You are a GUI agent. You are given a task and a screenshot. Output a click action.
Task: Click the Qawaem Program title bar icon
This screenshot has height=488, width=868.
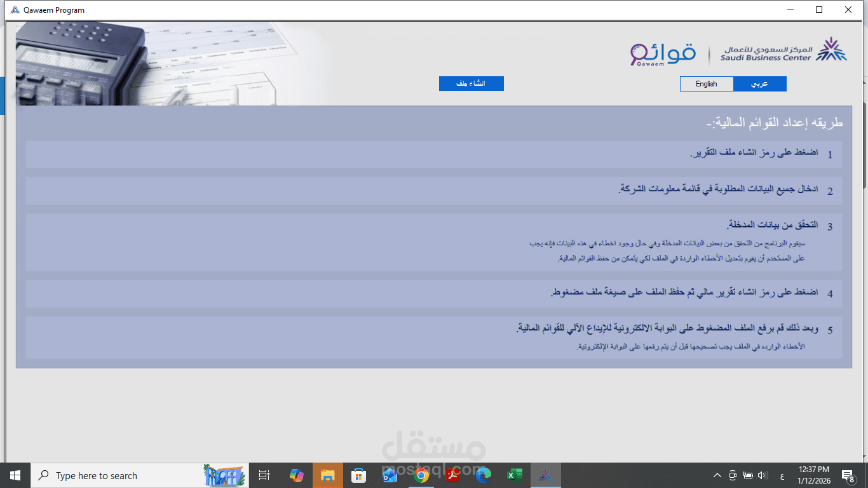15,10
